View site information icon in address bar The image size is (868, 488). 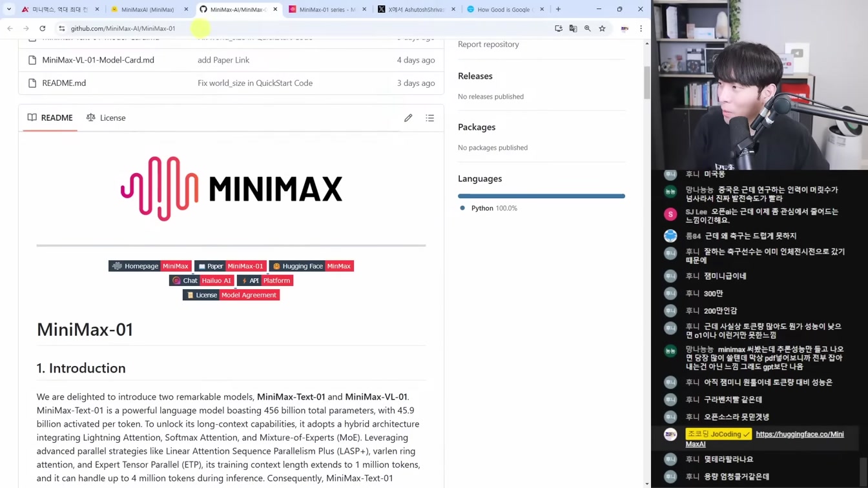click(x=62, y=28)
